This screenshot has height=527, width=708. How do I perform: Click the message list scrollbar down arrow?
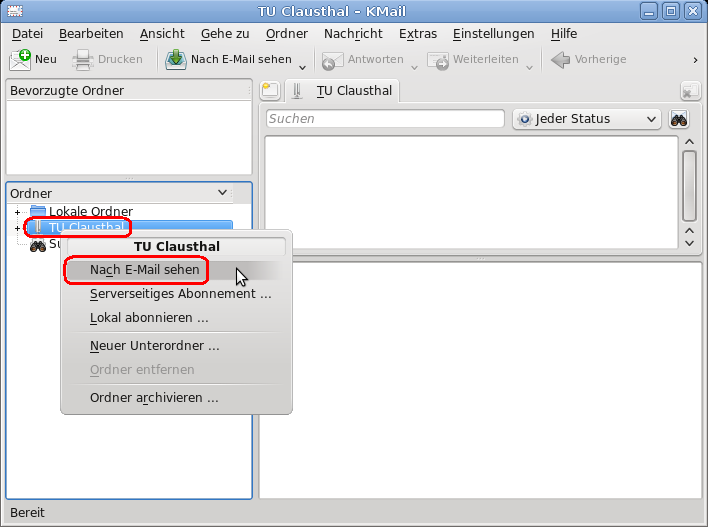tap(689, 243)
